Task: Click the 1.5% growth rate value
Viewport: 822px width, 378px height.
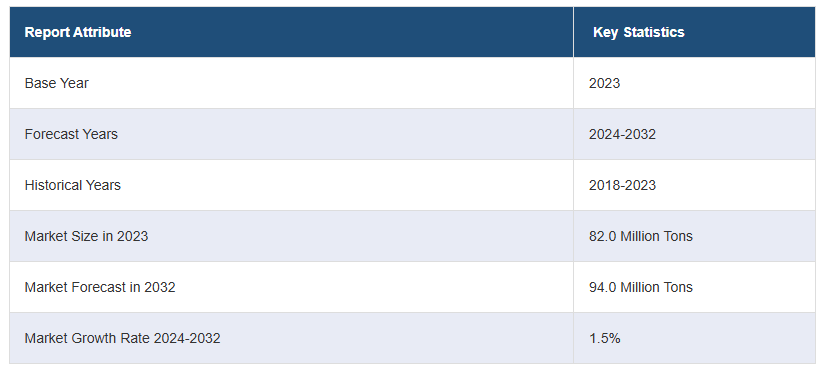Action: 604,338
